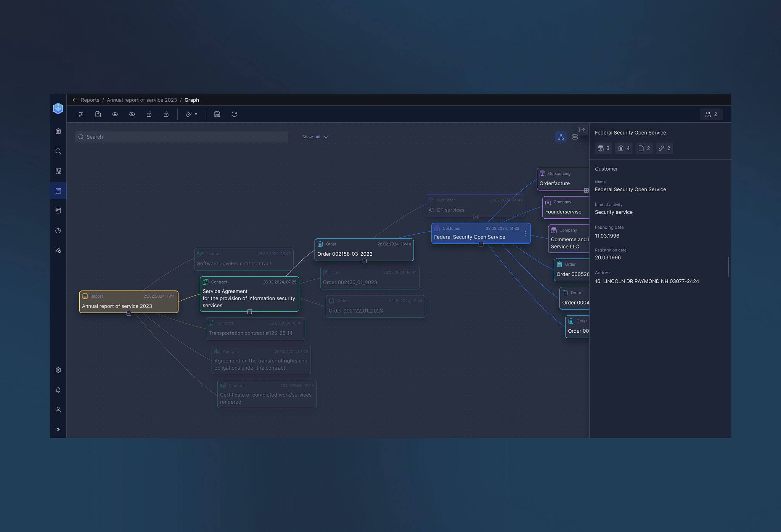Open the pie chart analytics sidebar icon

click(x=58, y=230)
